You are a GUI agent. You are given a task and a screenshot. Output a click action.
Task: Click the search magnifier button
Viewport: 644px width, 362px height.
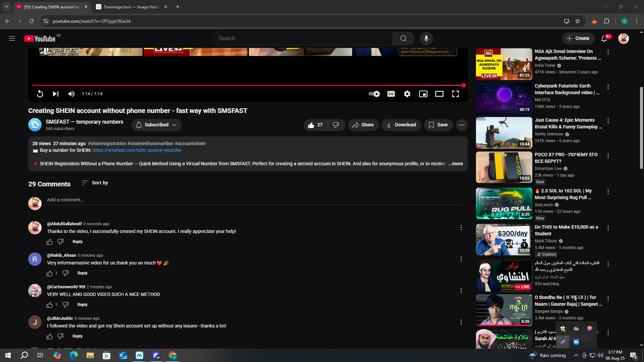[403, 39]
